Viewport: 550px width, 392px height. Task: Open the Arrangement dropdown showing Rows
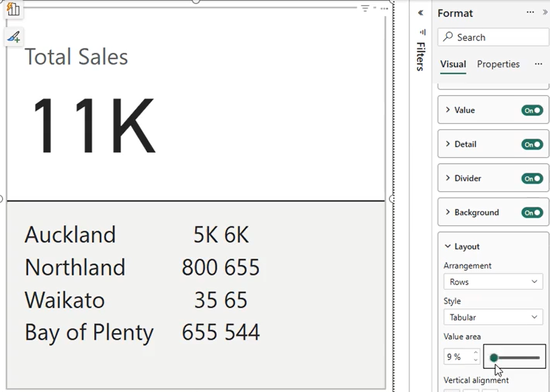tap(493, 282)
